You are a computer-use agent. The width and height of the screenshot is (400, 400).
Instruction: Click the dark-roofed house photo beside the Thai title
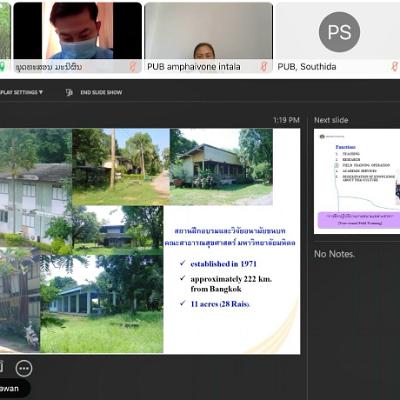(x=117, y=230)
